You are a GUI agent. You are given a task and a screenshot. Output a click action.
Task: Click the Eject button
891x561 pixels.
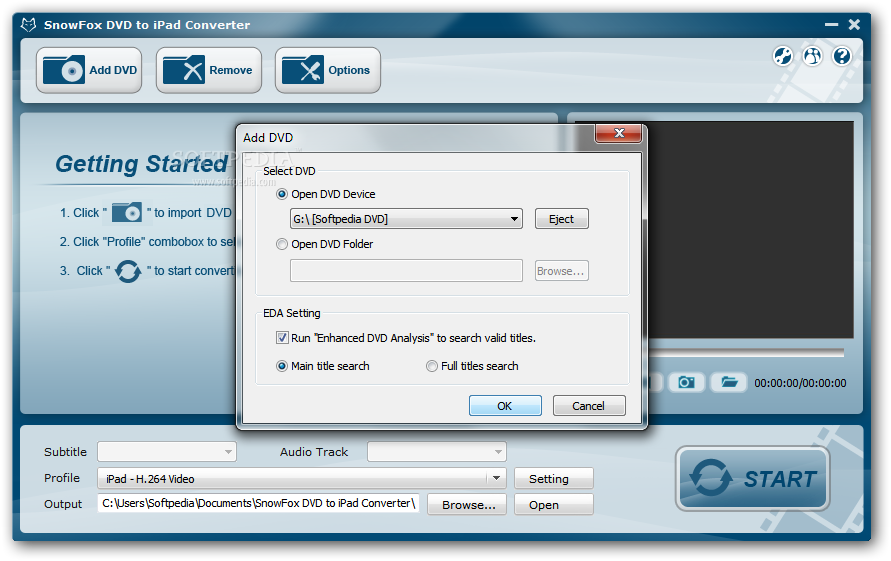[x=561, y=219]
